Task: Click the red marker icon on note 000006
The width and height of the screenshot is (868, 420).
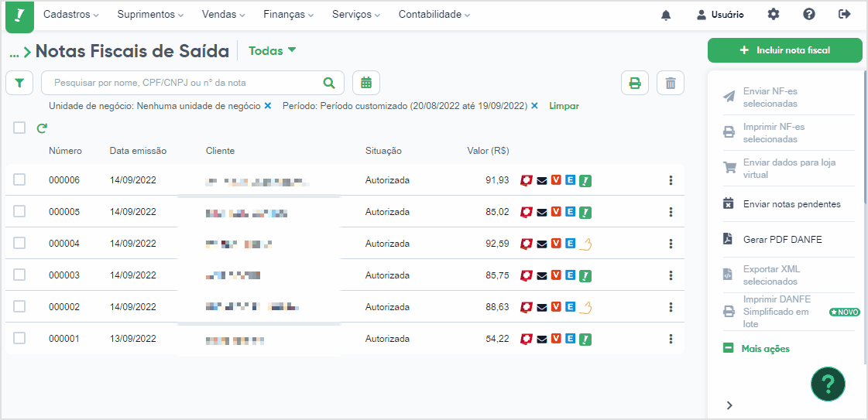Action: [x=527, y=180]
